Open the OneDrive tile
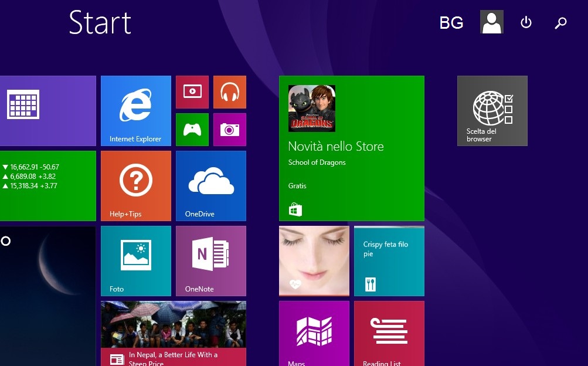 tap(210, 186)
